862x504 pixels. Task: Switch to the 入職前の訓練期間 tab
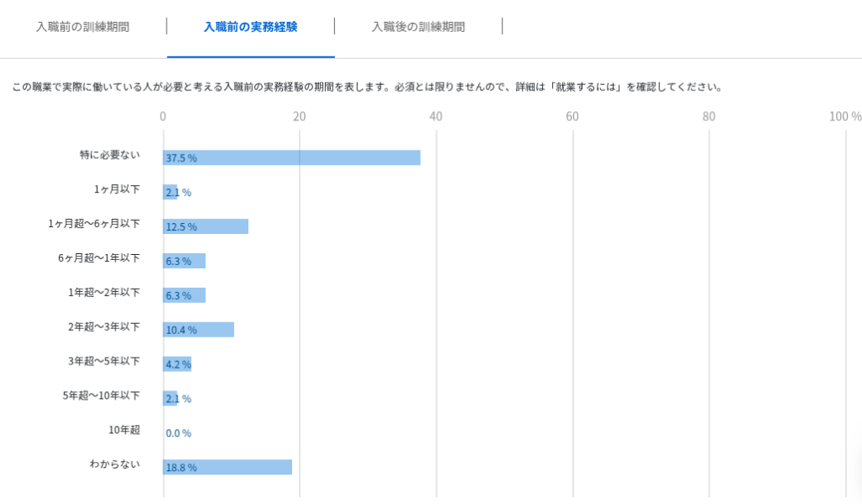click(82, 27)
